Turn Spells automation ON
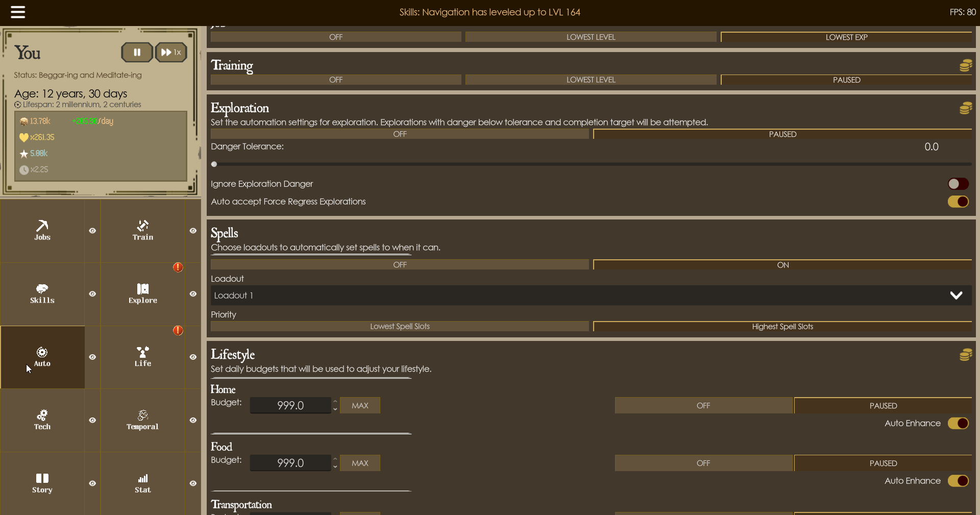This screenshot has height=515, width=980. click(782, 265)
